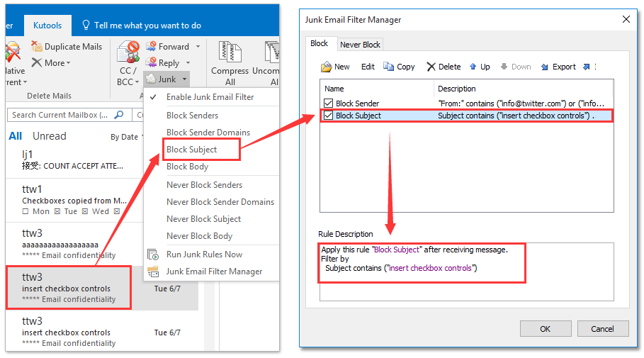Click the Compress All icon
This screenshot has height=358, width=644.
(230, 52)
